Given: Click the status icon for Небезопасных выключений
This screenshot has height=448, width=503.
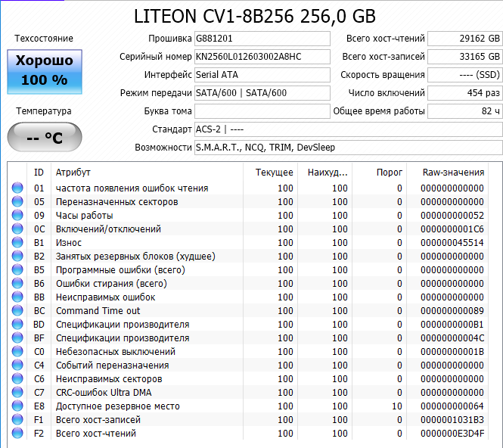Looking at the screenshot, I should click(17, 352).
